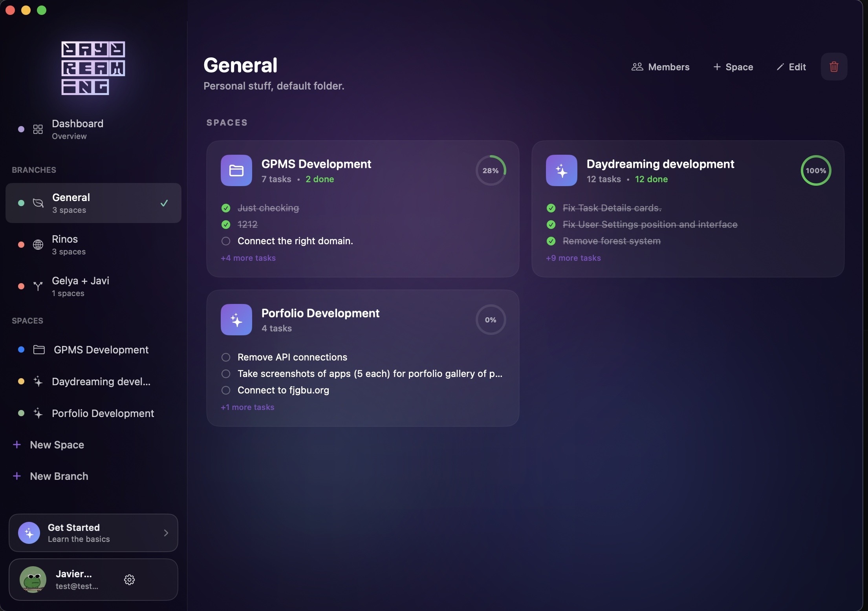Screen dimensions: 868x611
Task: Click the Dashboard grid icon
Action: pyautogui.click(x=38, y=129)
